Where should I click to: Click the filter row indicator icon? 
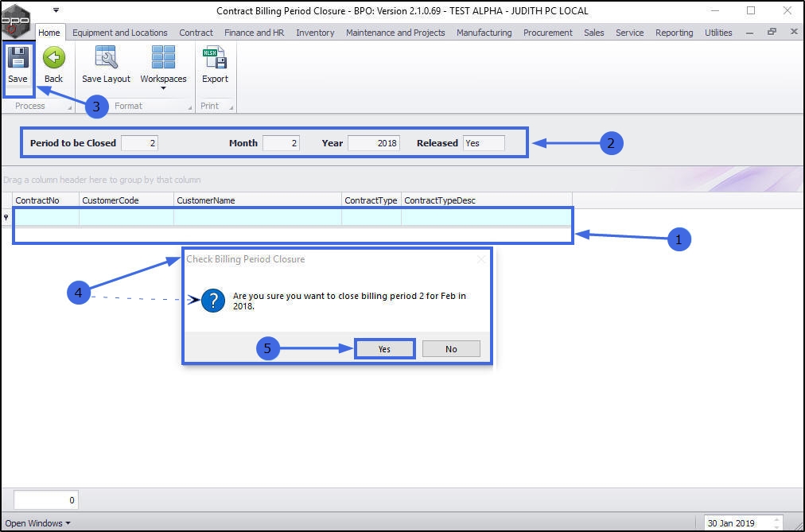(x=6, y=218)
